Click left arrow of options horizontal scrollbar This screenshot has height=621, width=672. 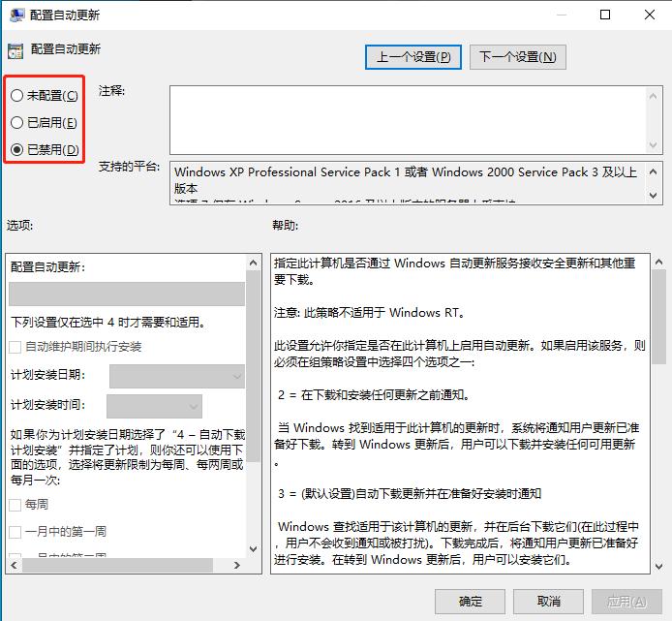click(15, 565)
